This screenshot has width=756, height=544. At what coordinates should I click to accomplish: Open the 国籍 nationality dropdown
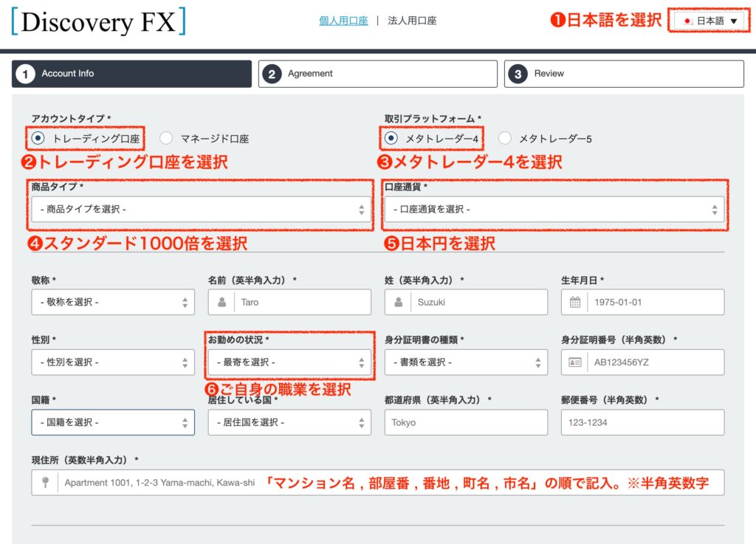(113, 423)
